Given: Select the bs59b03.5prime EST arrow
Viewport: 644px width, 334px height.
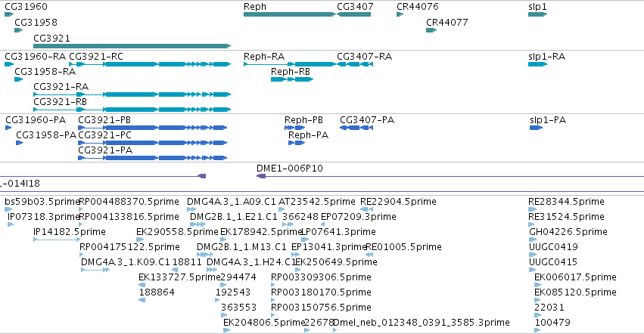Looking at the screenshot, I should [8, 209].
